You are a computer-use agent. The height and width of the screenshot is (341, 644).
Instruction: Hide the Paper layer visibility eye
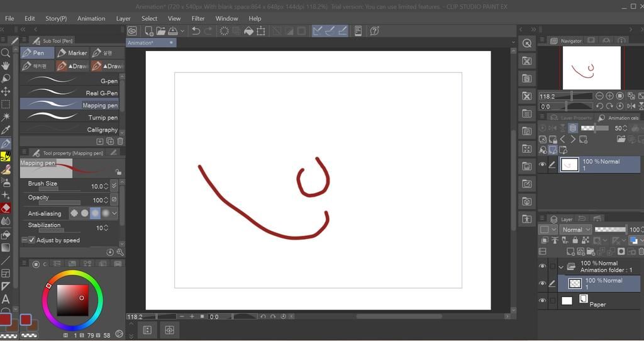pos(542,301)
